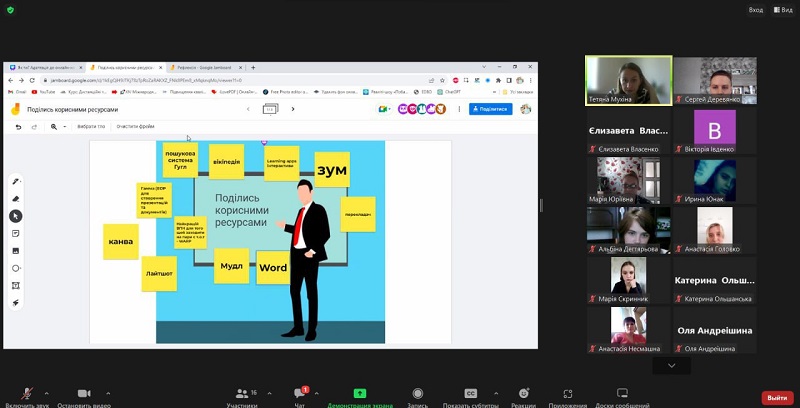Open the zoom level dropdown arrow
Viewport: 800px width, 408px height.
pyautogui.click(x=65, y=126)
